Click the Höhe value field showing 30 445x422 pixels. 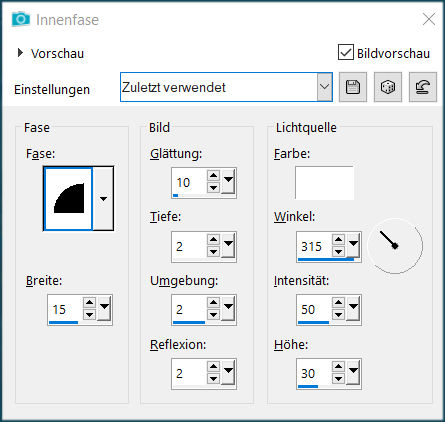[314, 373]
